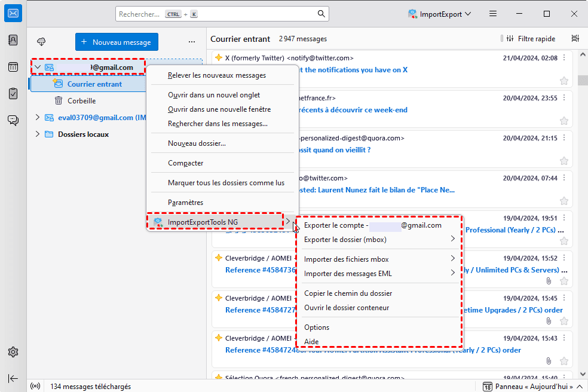Expand Exporter le dossier (mbox) submenu
The width and height of the screenshot is (588, 392).
tap(452, 239)
